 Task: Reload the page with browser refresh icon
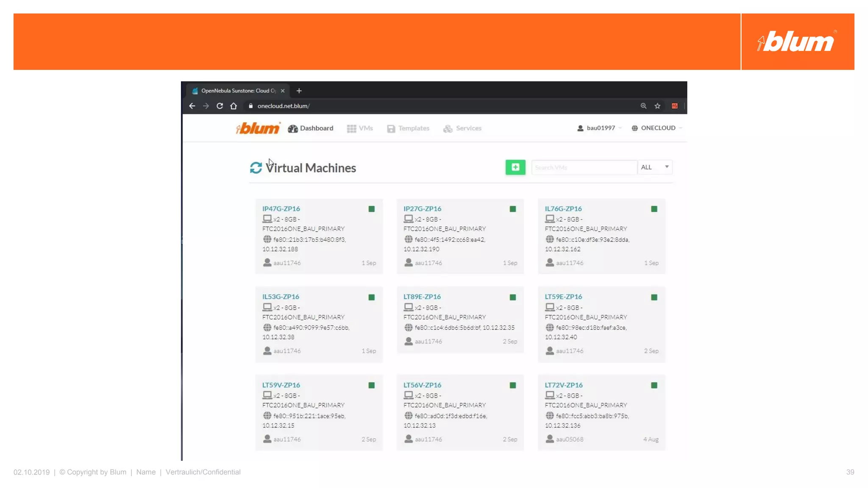coord(220,106)
